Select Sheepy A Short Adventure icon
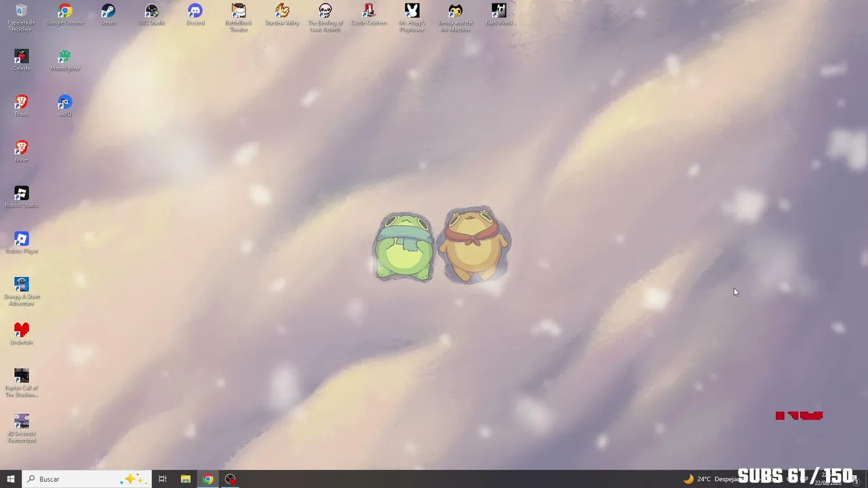The height and width of the screenshot is (488, 868). point(22,291)
